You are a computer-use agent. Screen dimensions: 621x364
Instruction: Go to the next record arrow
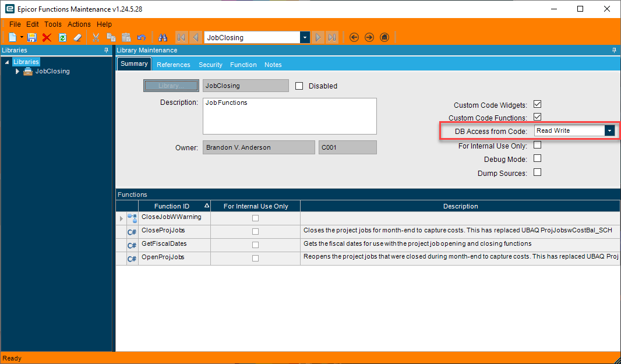pos(317,37)
